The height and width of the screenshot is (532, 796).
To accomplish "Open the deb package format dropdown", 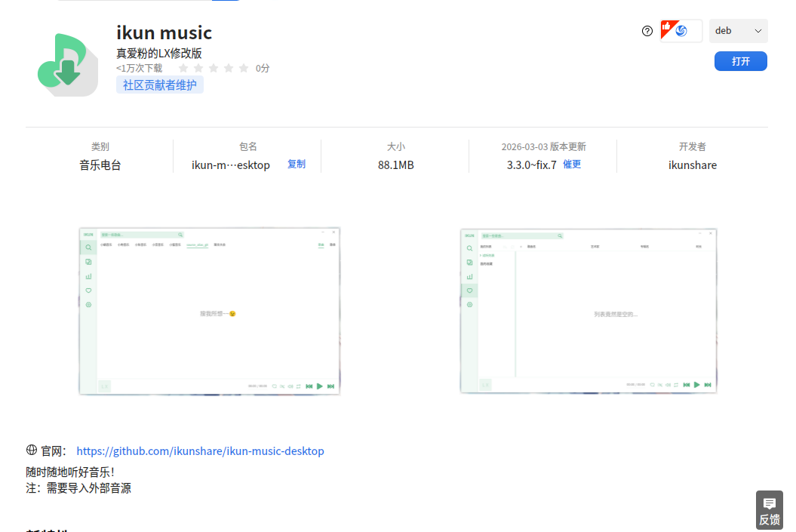I will (x=738, y=31).
